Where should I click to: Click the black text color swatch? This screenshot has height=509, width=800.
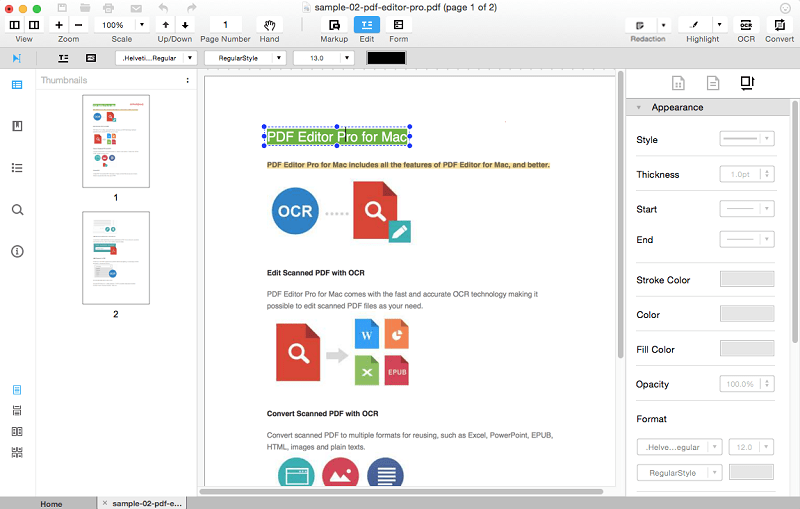click(x=386, y=58)
